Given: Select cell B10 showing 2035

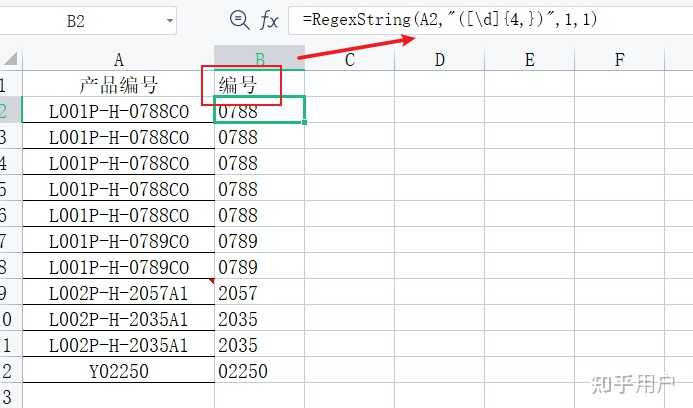Looking at the screenshot, I should point(259,318).
